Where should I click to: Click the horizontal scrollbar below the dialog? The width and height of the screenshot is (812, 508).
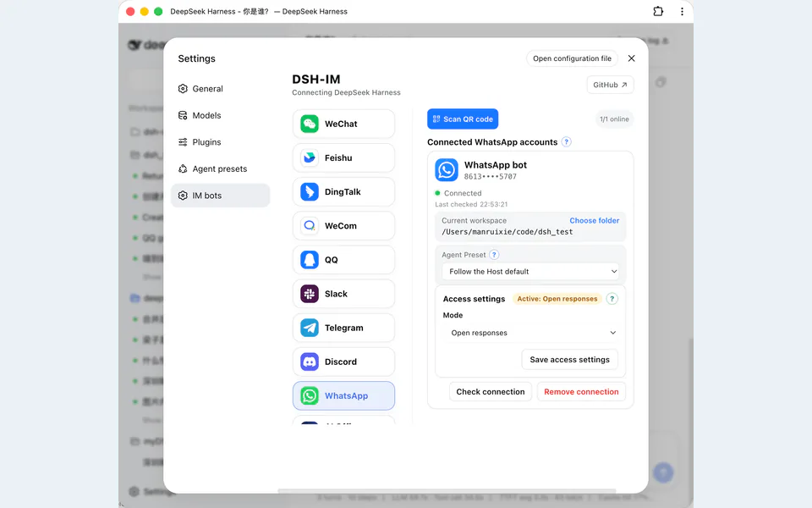(447, 490)
